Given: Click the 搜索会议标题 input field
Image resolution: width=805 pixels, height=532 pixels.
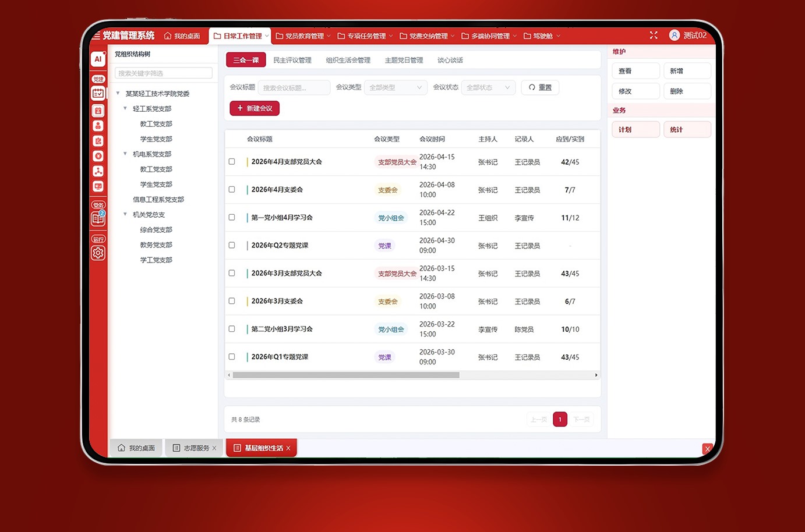Looking at the screenshot, I should click(294, 87).
